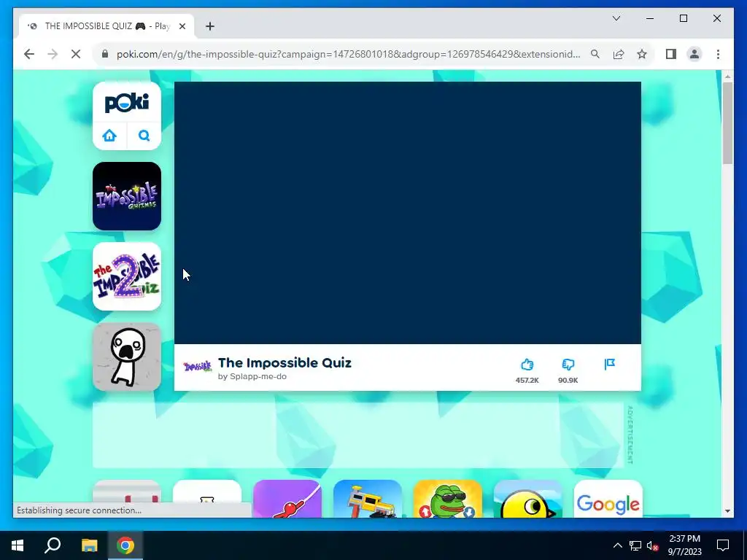The width and height of the screenshot is (747, 560).
Task: Open the Google game thumbnail
Action: click(608, 499)
